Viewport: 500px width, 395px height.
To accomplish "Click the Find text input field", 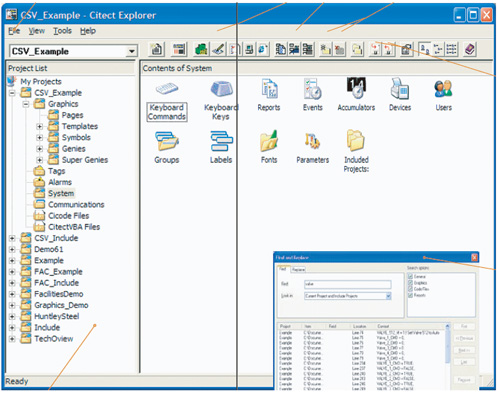I will [x=348, y=284].
